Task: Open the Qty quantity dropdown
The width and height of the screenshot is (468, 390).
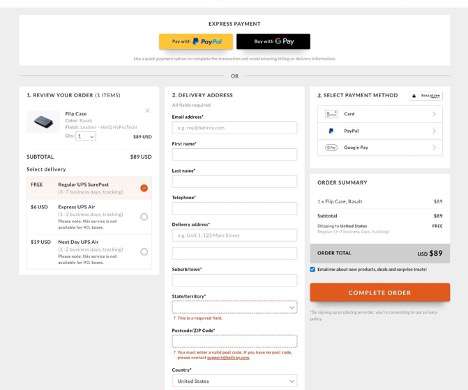Action: pos(86,136)
